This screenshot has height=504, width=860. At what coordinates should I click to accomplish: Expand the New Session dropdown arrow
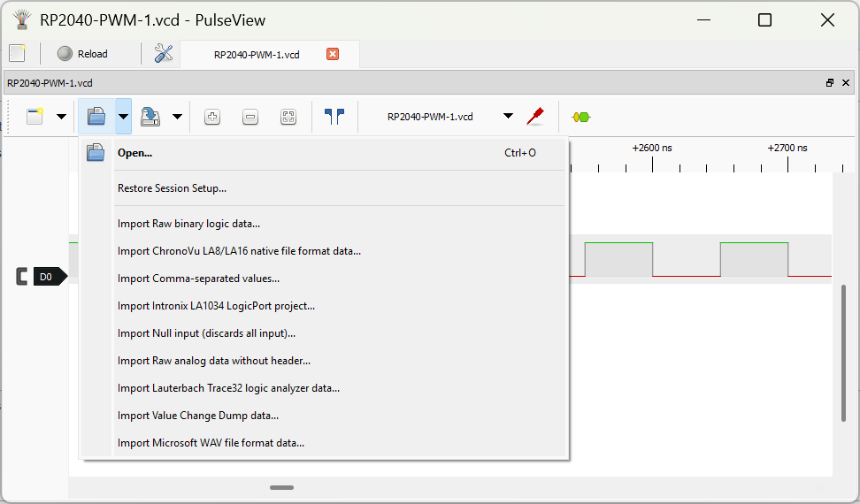pos(61,116)
